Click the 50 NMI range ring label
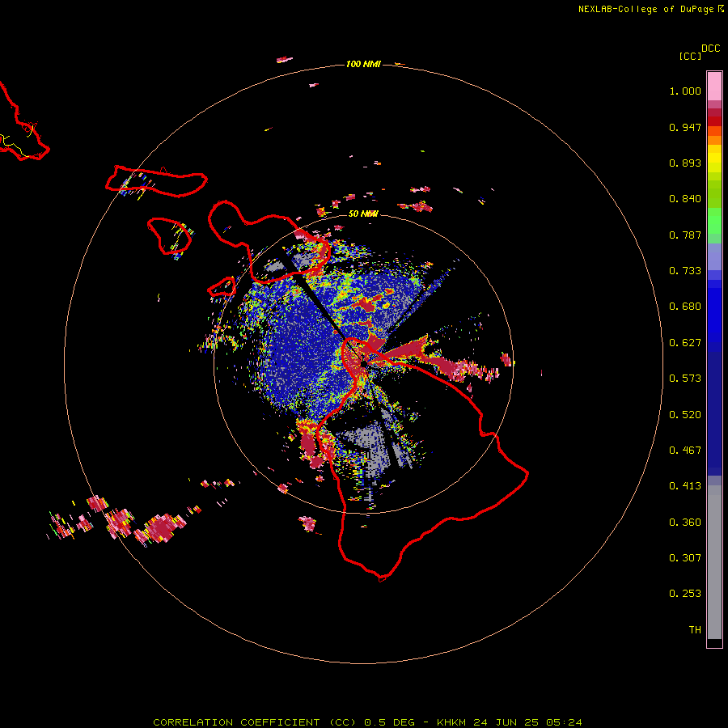 click(363, 214)
